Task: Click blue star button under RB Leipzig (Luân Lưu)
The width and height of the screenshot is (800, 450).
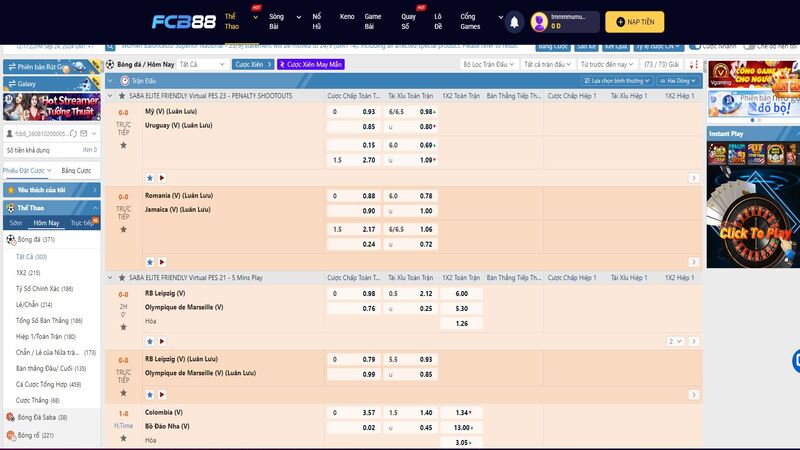Action: 150,395
